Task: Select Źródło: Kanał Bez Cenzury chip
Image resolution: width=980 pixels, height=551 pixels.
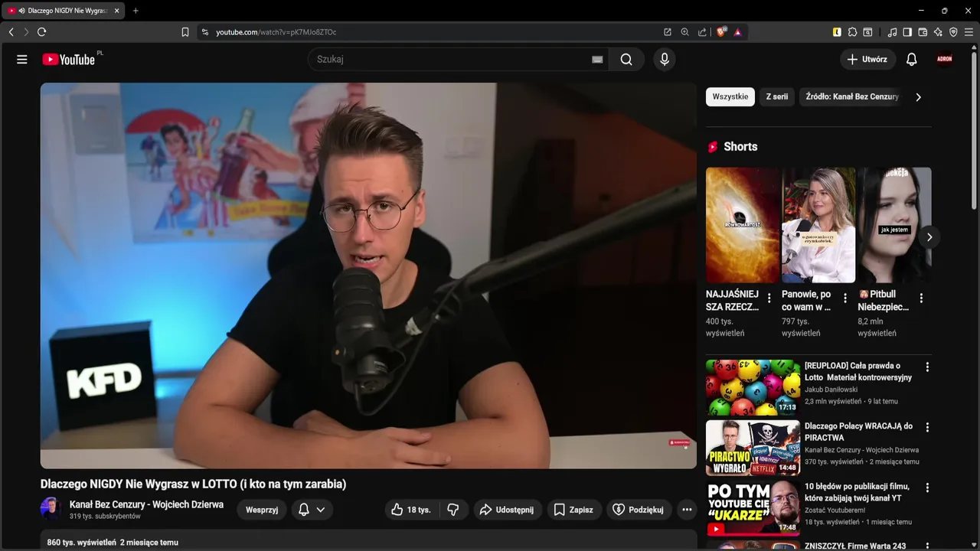Action: (852, 96)
